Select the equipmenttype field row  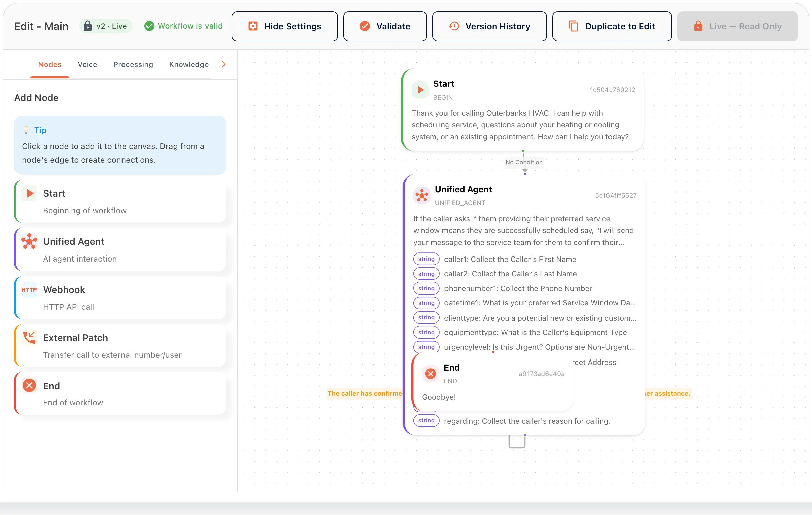[525, 332]
